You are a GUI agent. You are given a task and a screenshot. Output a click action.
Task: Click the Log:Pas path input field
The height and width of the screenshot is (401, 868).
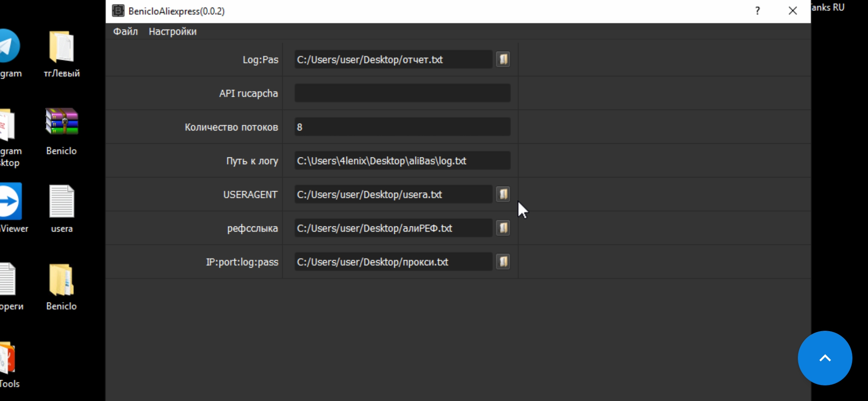coord(393,59)
